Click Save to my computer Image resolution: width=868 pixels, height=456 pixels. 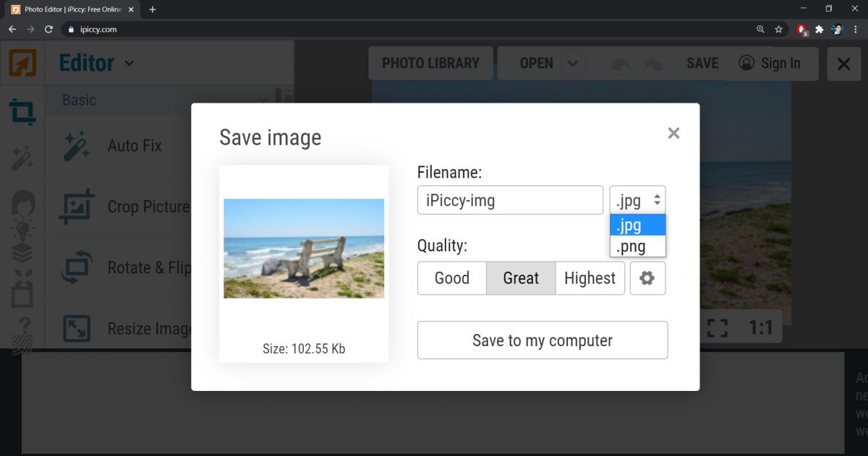click(542, 340)
